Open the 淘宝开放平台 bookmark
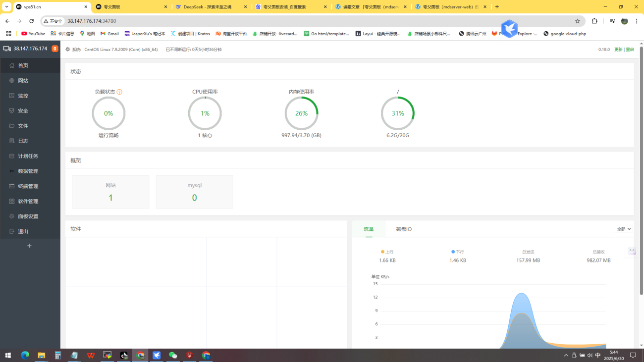The height and width of the screenshot is (362, 644). pos(231,34)
